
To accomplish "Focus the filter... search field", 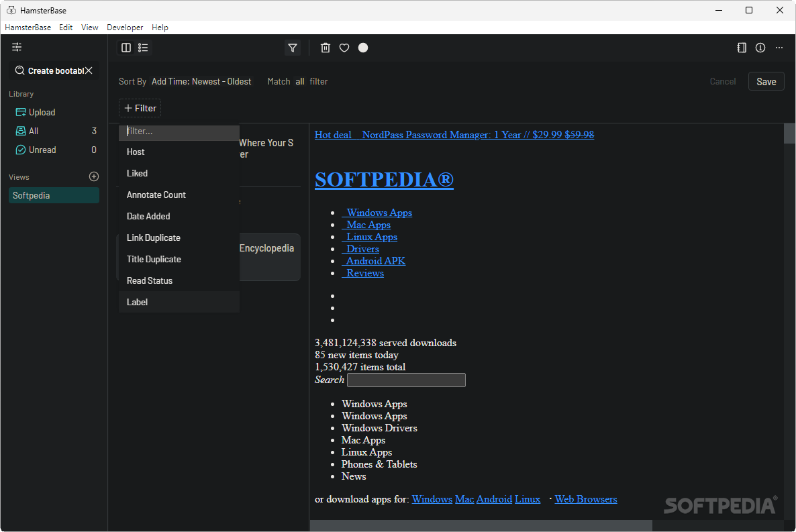I will [179, 131].
